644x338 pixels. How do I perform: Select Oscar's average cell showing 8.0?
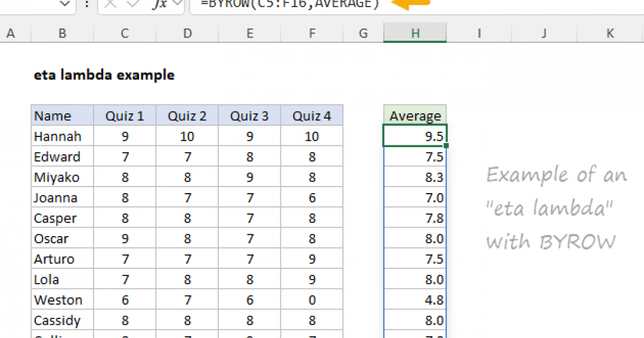click(415, 238)
